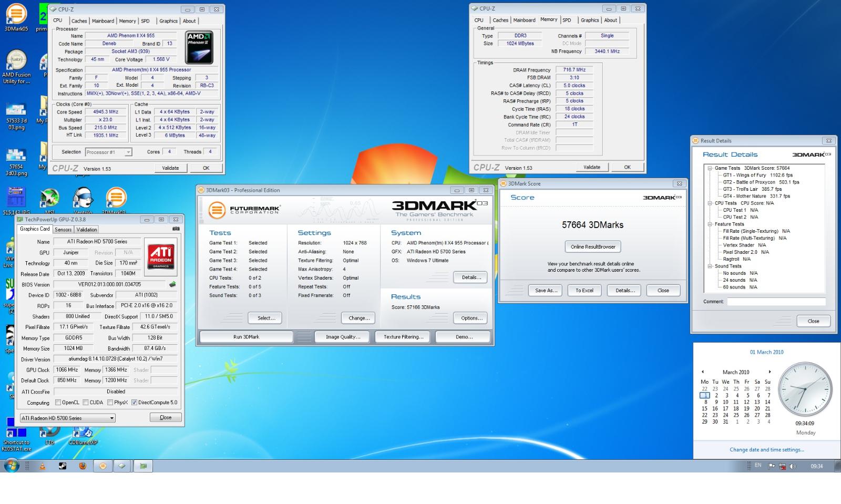Open the Windows Start orb
This screenshot has height=504, width=841.
pos(12,466)
